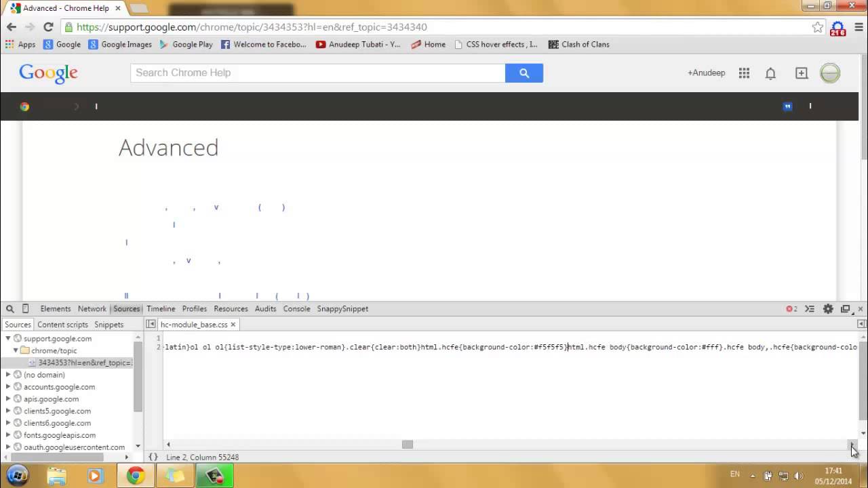This screenshot has height=488, width=868.
Task: Open the Elements panel tab
Action: coord(56,309)
